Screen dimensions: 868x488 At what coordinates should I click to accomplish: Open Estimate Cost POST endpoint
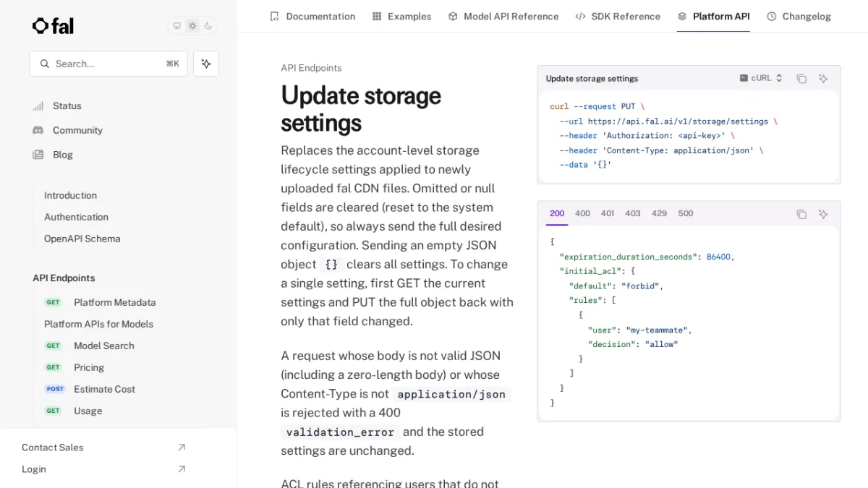point(104,389)
